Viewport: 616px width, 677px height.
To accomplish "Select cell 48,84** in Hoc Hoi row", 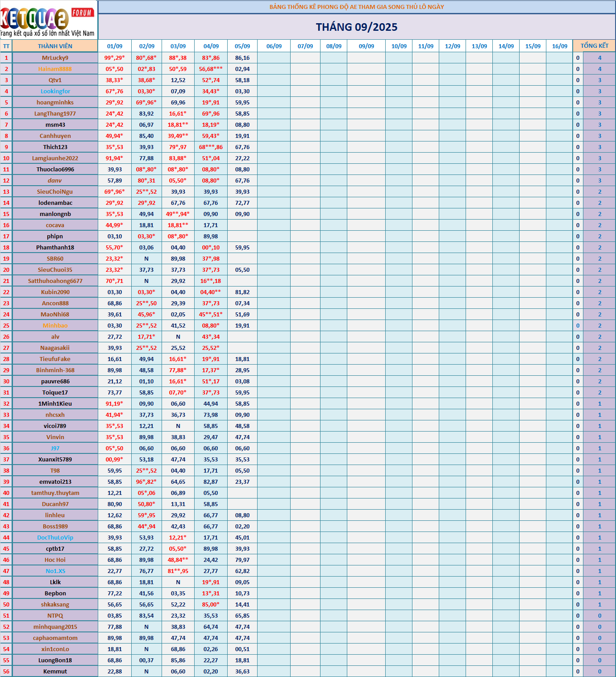I will (178, 560).
